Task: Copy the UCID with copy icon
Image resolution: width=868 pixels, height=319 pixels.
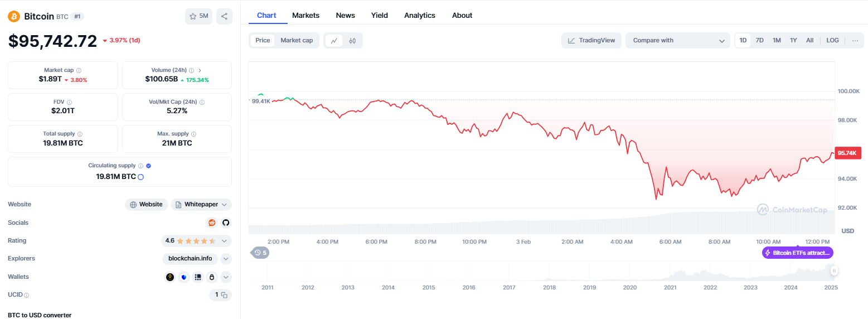Action: pos(224,294)
